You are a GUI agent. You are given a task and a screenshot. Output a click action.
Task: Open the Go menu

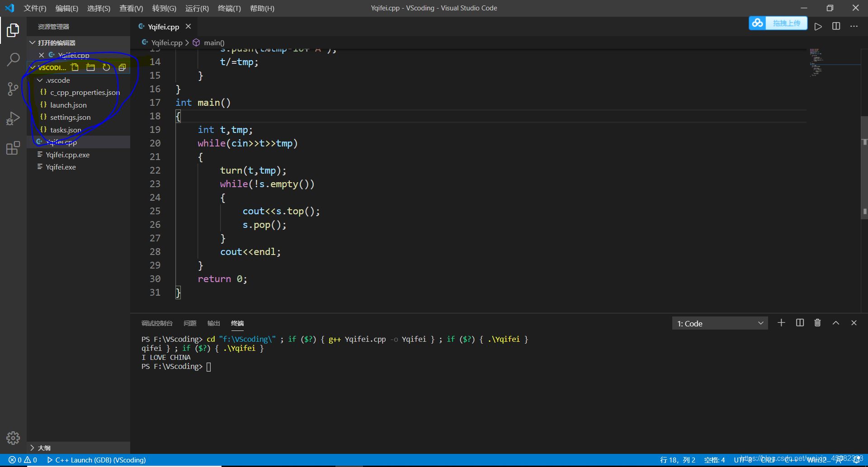[164, 8]
